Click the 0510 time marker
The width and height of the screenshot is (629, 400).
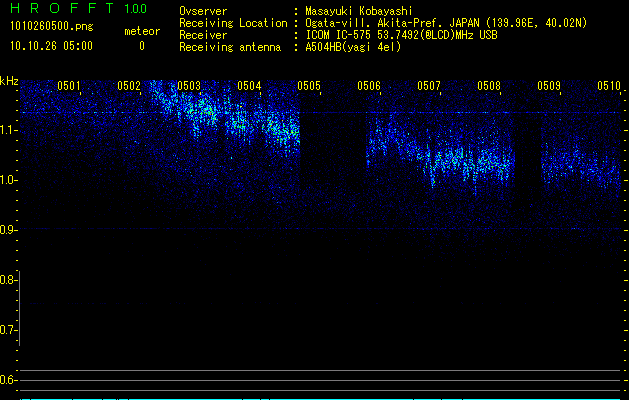609,86
